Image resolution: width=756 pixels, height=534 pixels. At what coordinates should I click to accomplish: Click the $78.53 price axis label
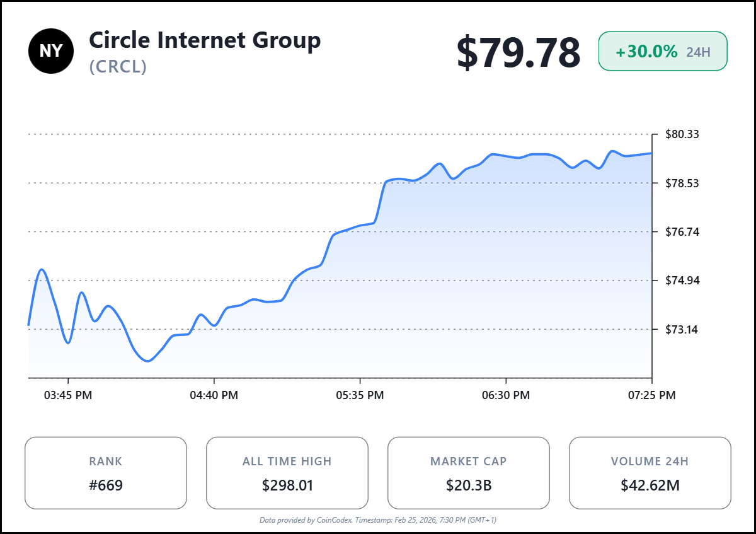[x=682, y=183]
